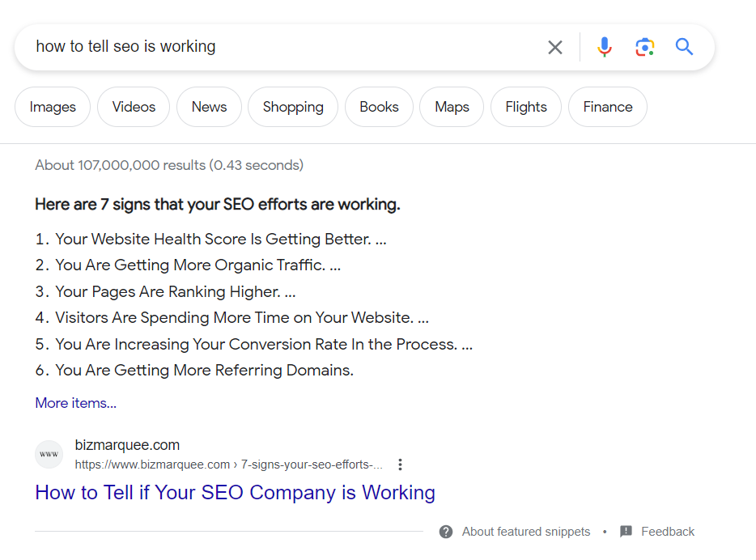
Task: Switch to Maps results
Action: (x=452, y=107)
